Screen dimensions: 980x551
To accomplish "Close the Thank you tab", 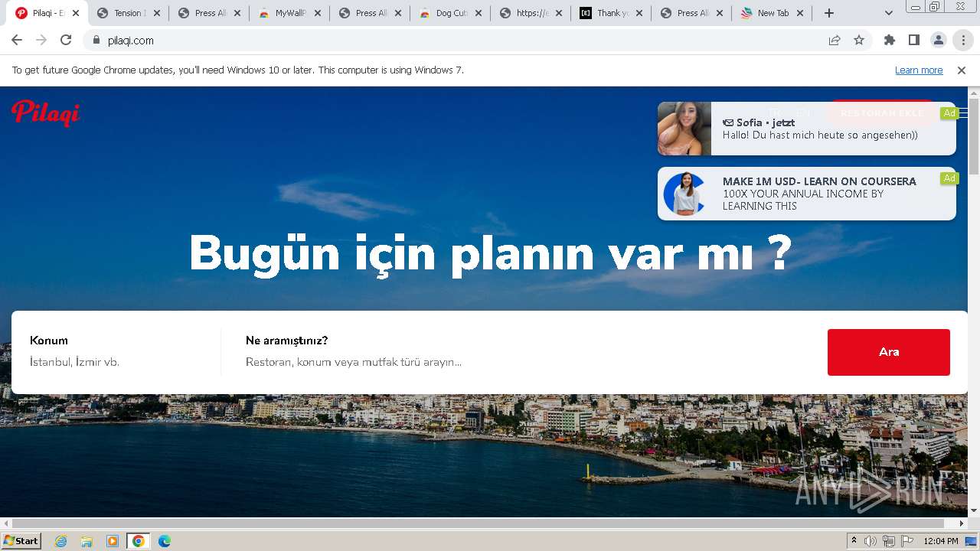I will tap(639, 13).
